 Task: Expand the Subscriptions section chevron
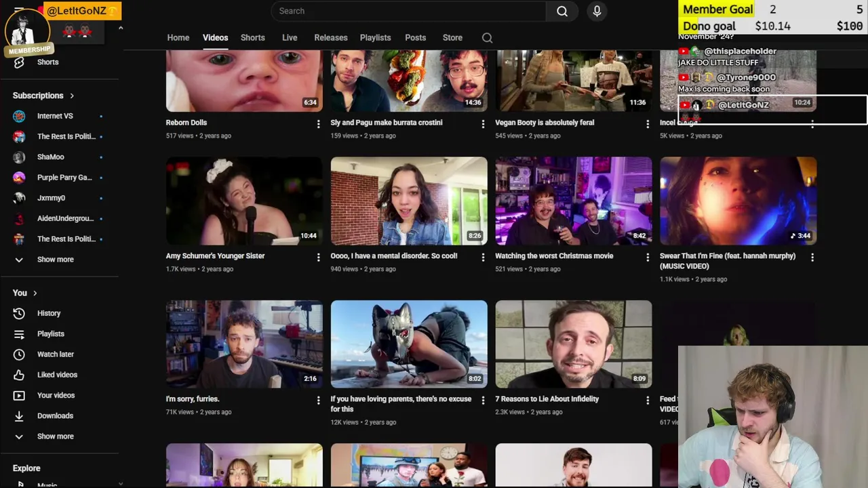(x=72, y=96)
